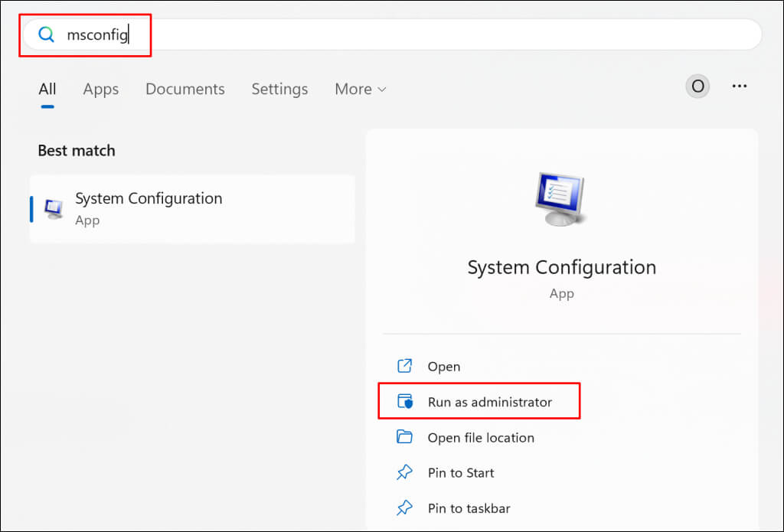
Task: Click the Open file location folder icon
Action: point(404,437)
